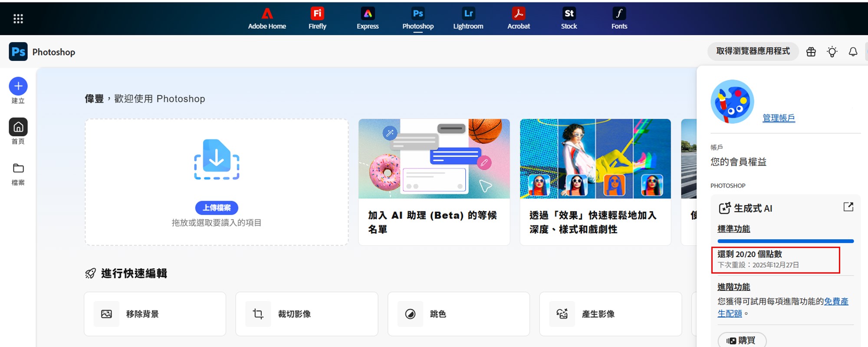
Task: Click the 標準功能 credits progress bar
Action: pos(786,241)
